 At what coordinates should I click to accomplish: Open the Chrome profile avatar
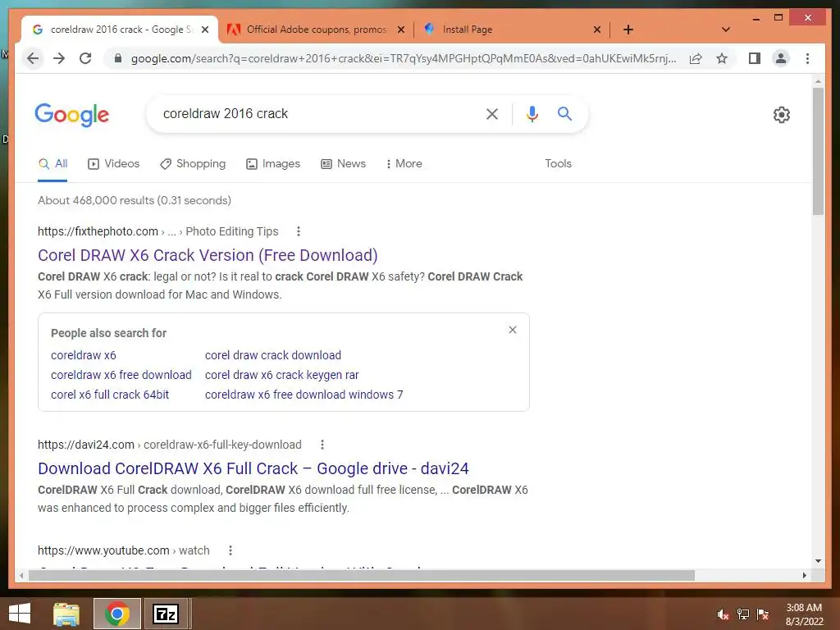781,58
